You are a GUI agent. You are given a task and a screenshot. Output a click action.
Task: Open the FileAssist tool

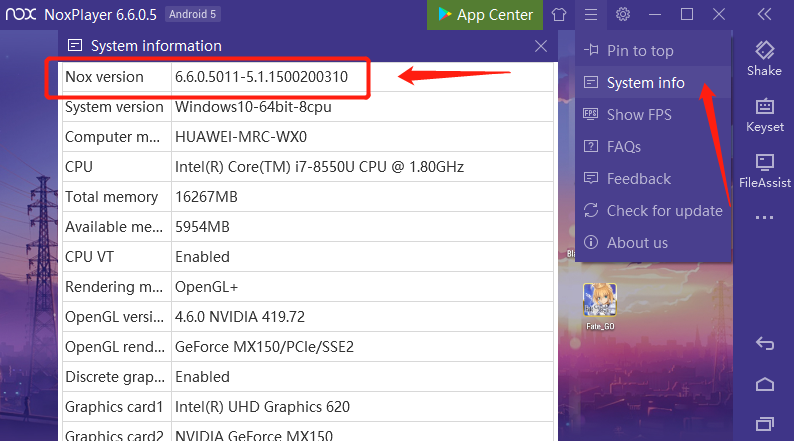coord(765,171)
